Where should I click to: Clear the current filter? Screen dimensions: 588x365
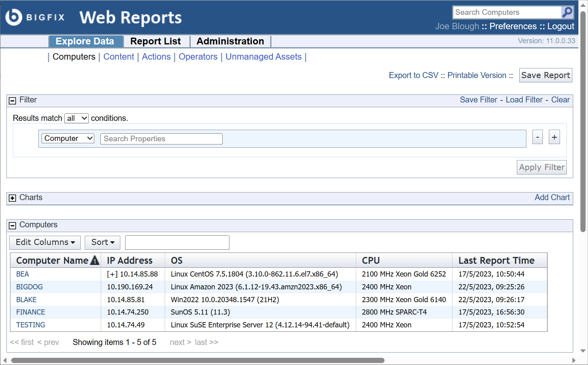click(560, 99)
